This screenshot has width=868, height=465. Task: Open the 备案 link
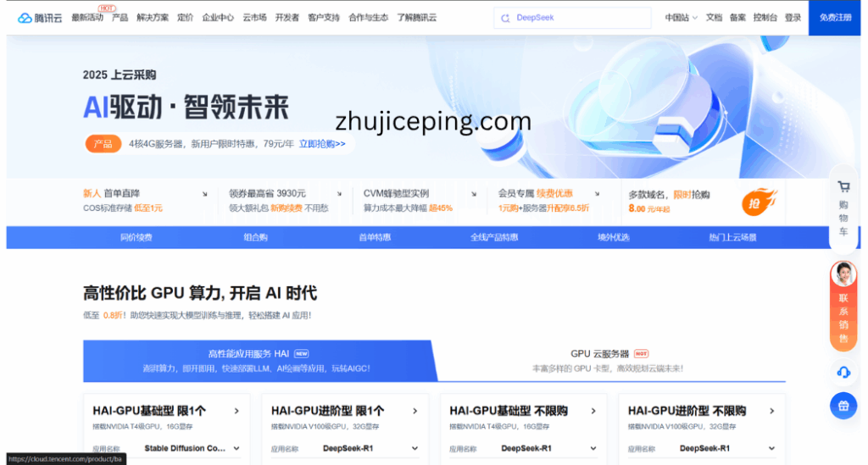(737, 18)
